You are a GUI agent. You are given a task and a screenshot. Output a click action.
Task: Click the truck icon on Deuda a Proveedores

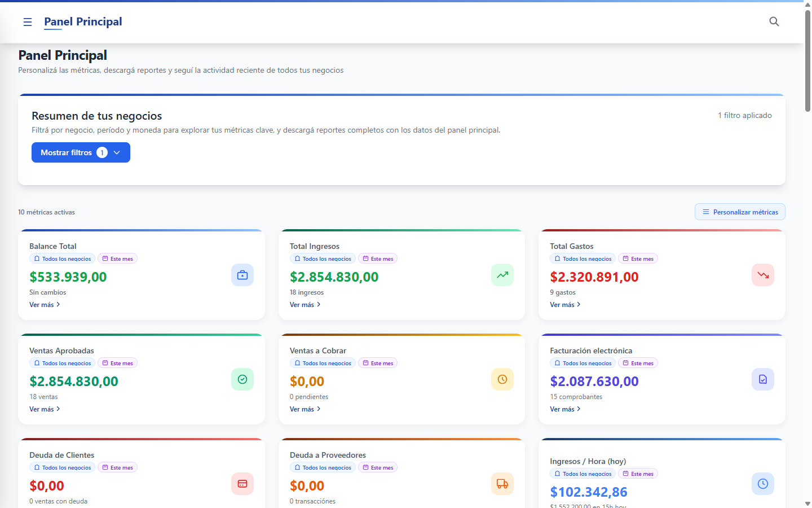pyautogui.click(x=502, y=484)
